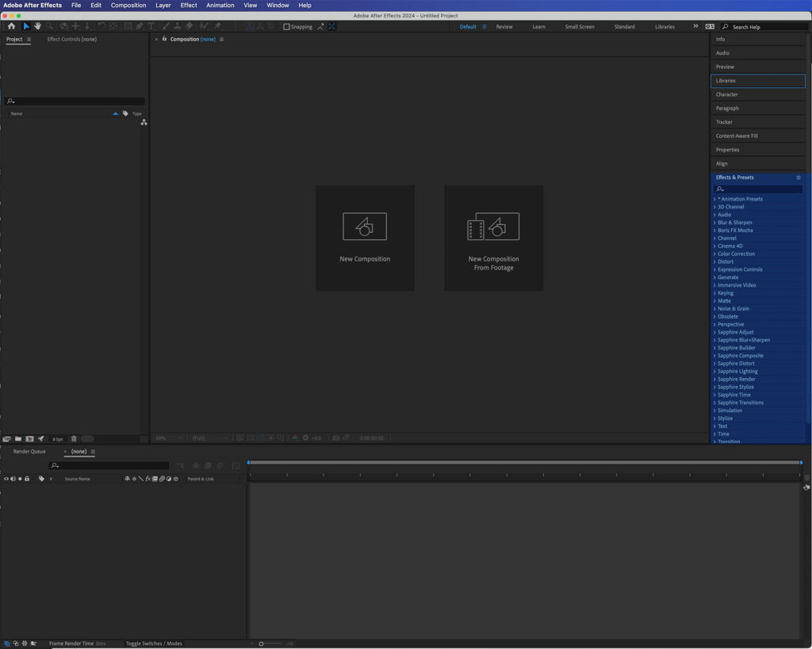
Task: Select the Selection arrow tool
Action: pyautogui.click(x=26, y=26)
